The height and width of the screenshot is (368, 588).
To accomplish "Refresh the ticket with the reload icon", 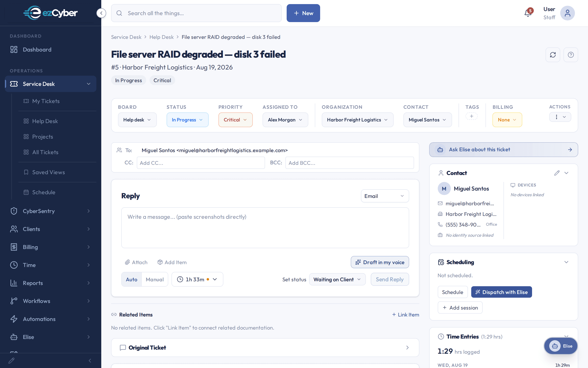I will tap(553, 55).
